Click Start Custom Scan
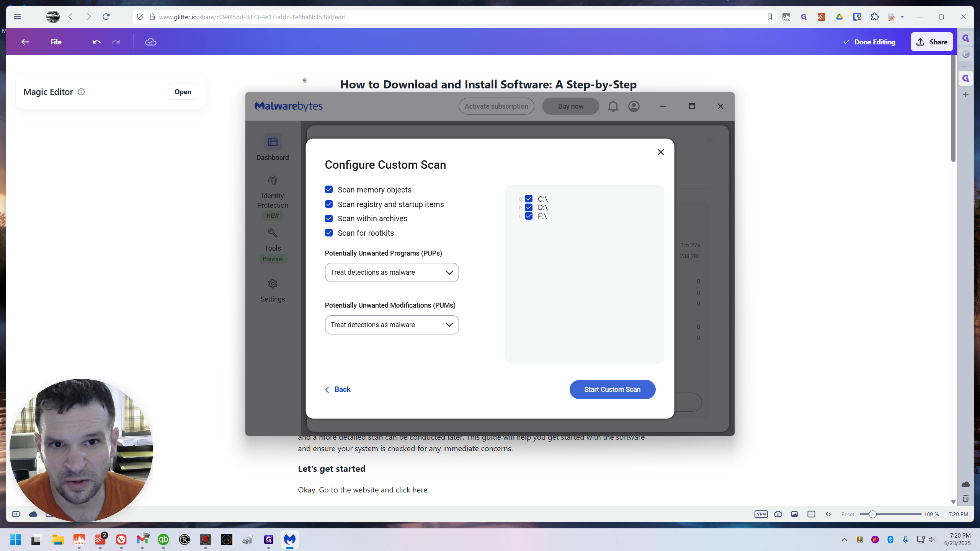 pos(612,390)
